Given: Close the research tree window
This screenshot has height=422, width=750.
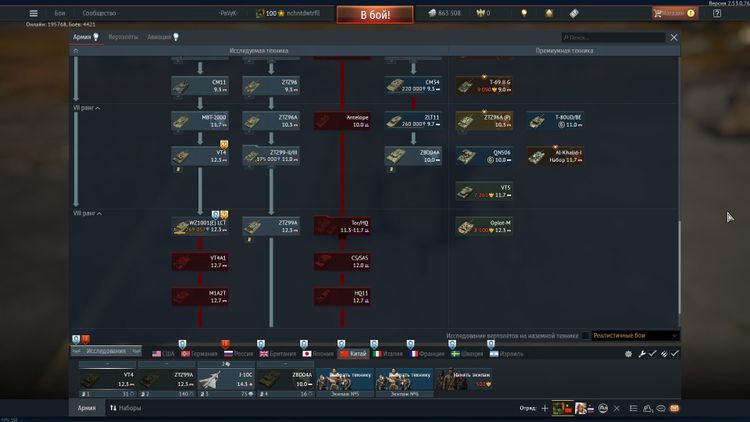Looking at the screenshot, I should [674, 37].
